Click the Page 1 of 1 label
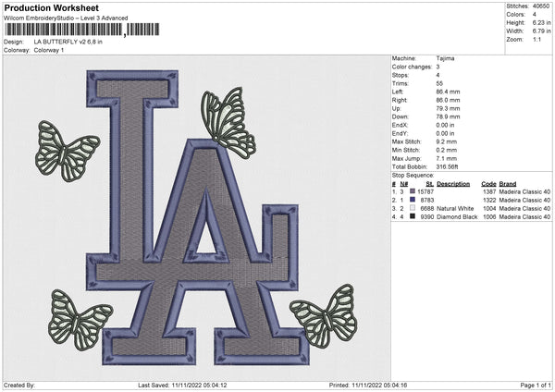This screenshot has width=555, height=392. point(536,386)
